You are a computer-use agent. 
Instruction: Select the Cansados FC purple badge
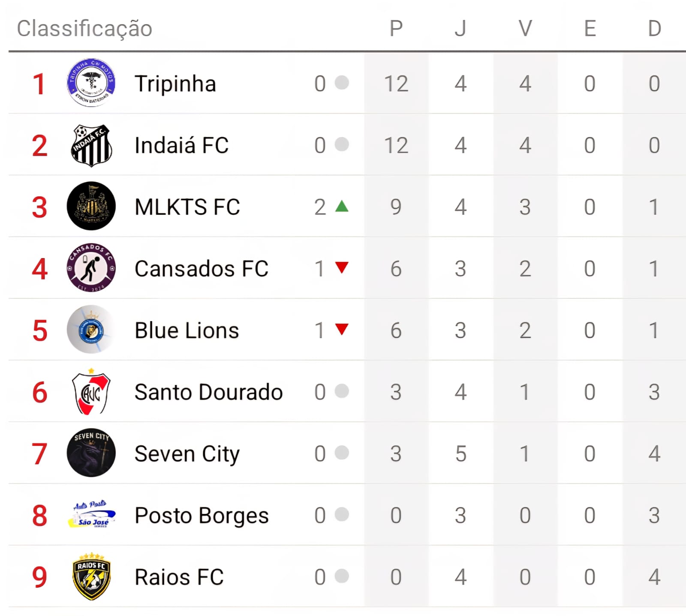point(91,268)
